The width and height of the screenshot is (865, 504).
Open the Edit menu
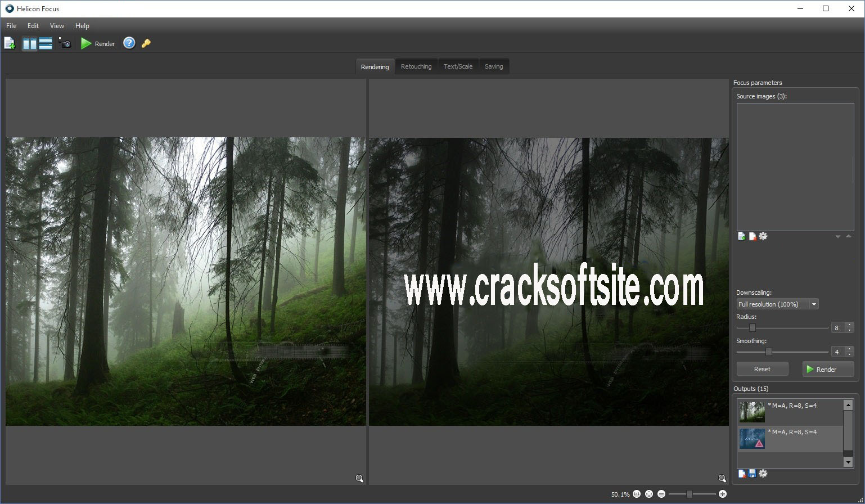[x=33, y=26]
